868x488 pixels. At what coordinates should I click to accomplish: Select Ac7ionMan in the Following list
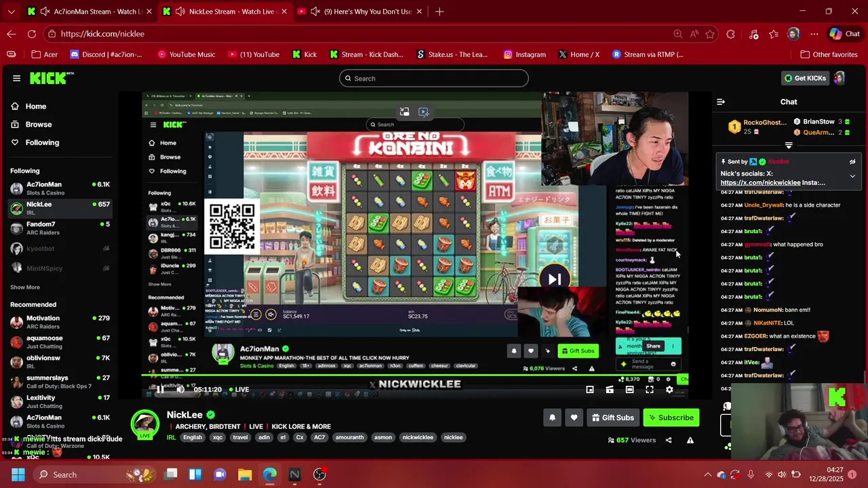point(60,188)
